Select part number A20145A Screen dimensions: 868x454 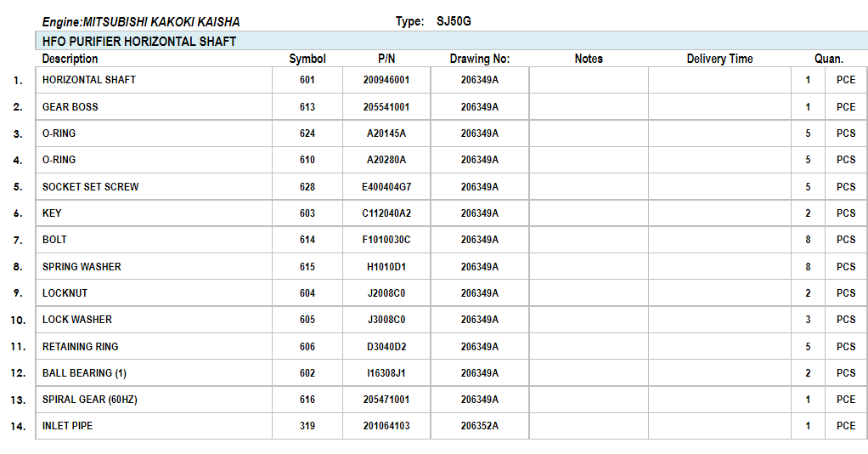(386, 133)
